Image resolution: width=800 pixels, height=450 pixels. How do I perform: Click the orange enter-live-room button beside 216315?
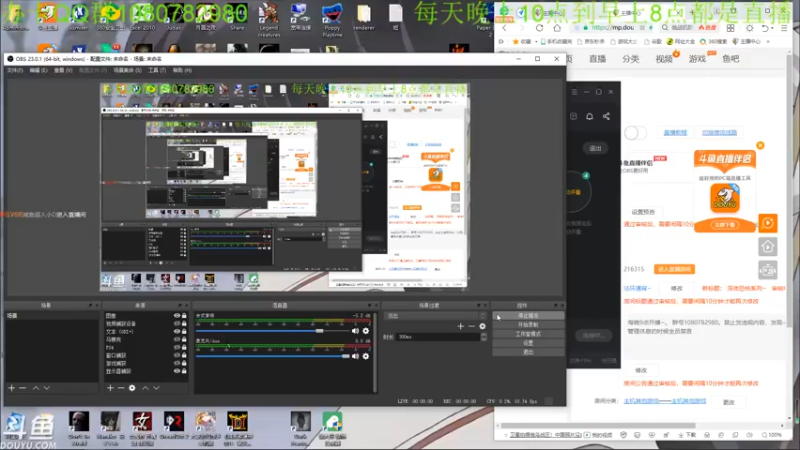(x=674, y=269)
